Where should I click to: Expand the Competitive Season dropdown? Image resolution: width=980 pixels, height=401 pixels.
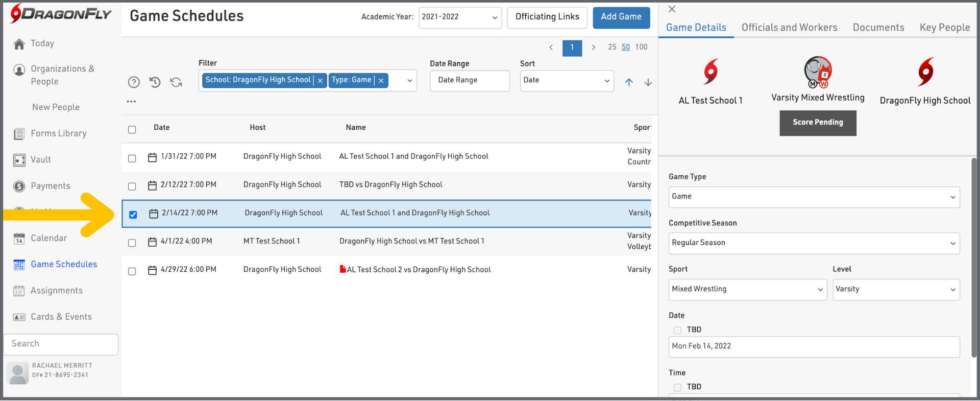click(814, 243)
